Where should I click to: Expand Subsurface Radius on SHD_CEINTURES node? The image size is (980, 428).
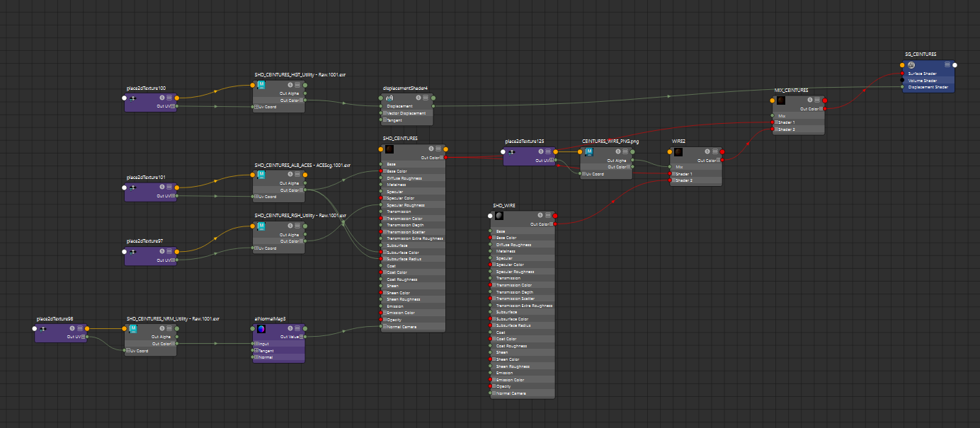point(384,259)
